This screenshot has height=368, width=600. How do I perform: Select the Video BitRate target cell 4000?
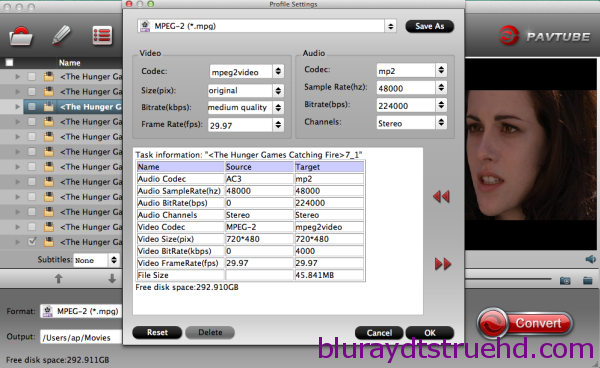[x=329, y=251]
